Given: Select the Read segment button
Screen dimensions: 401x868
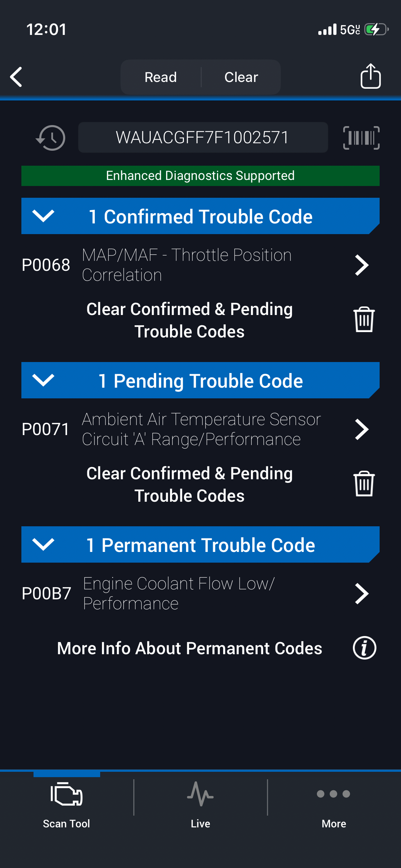Looking at the screenshot, I should coord(161,77).
